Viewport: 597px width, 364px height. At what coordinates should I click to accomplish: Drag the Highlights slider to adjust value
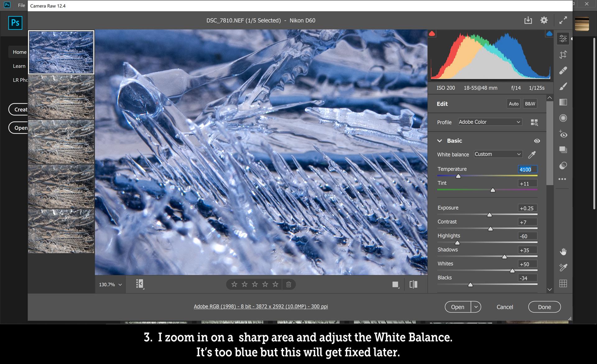457,242
